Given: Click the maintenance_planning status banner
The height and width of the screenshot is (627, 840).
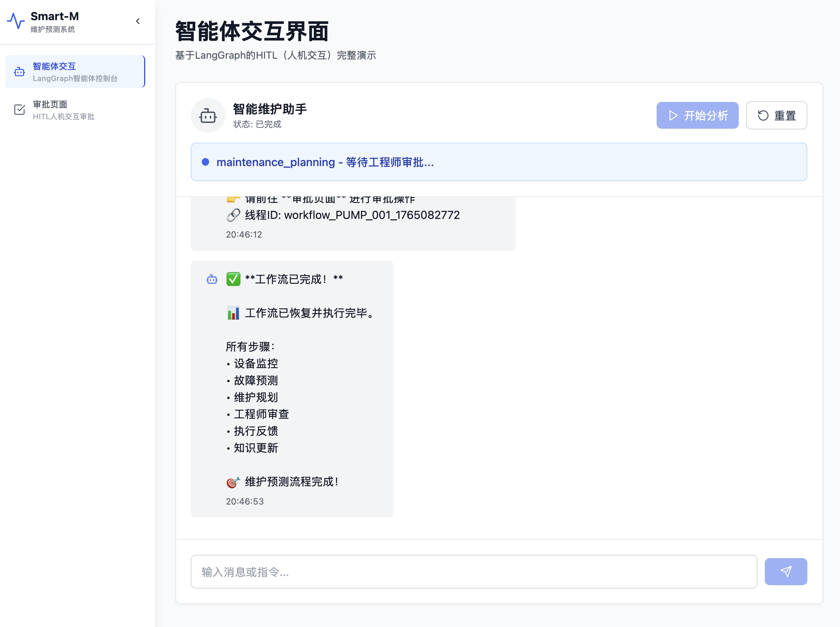Looking at the screenshot, I should pos(498,162).
